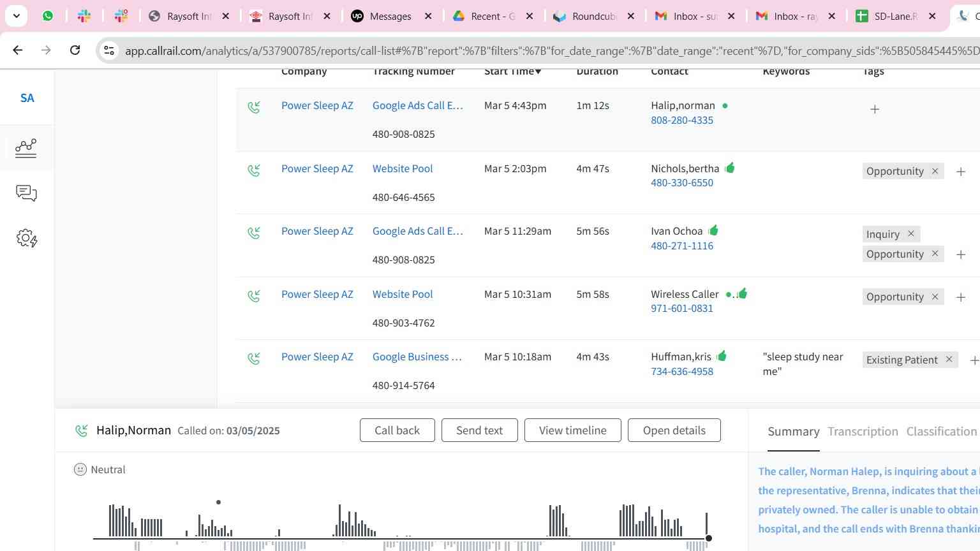This screenshot has height=551, width=980.
Task: Close the Messages browser tab
Action: click(x=428, y=17)
